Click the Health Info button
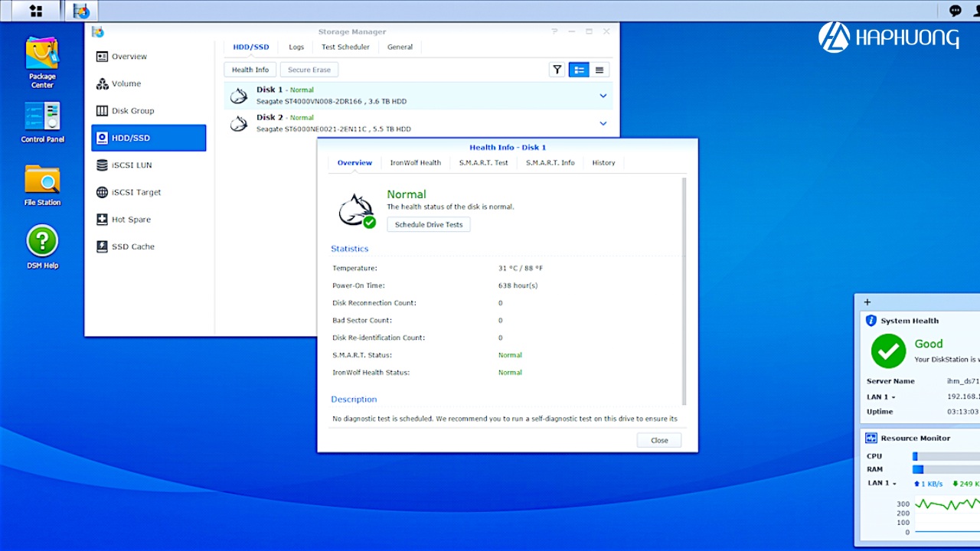 pos(250,70)
